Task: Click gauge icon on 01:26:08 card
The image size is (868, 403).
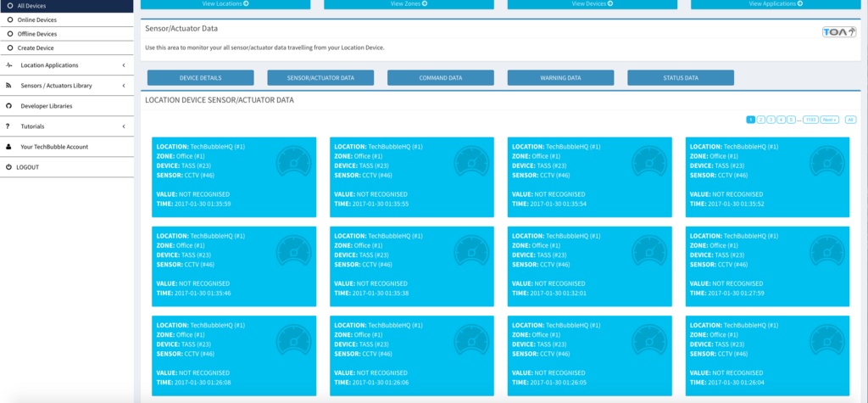Action: tap(294, 340)
